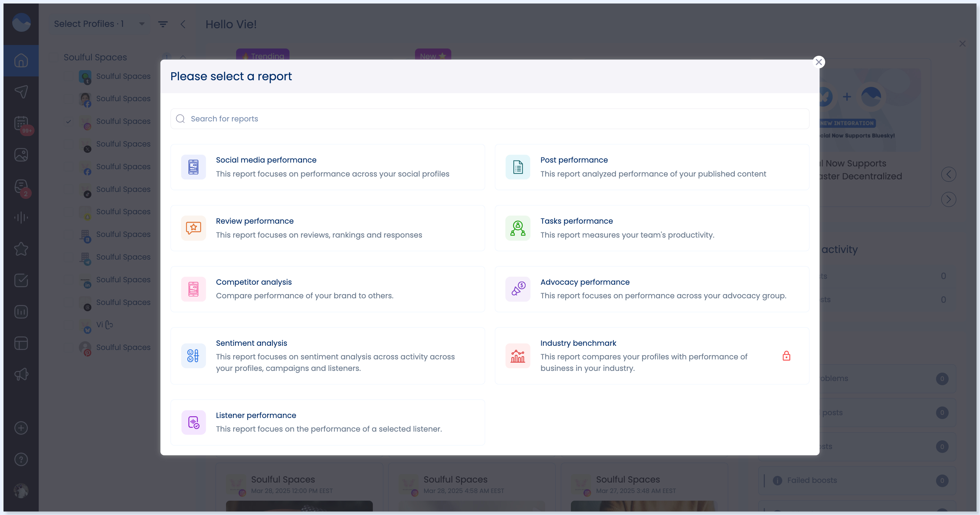The height and width of the screenshot is (515, 980).
Task: Open the Publish paper plane icon
Action: click(x=21, y=92)
